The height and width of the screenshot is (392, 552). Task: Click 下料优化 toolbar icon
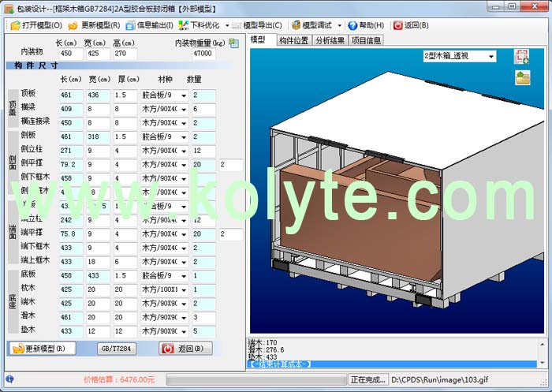184,25
